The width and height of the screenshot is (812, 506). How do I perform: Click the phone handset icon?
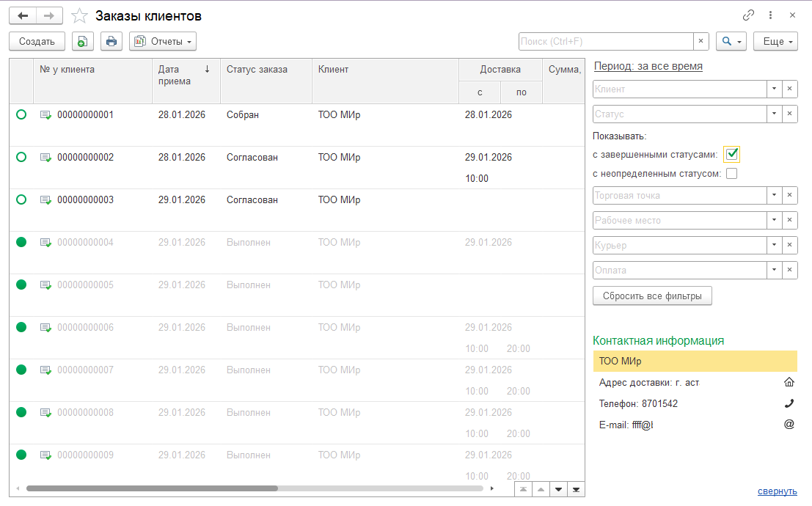789,403
